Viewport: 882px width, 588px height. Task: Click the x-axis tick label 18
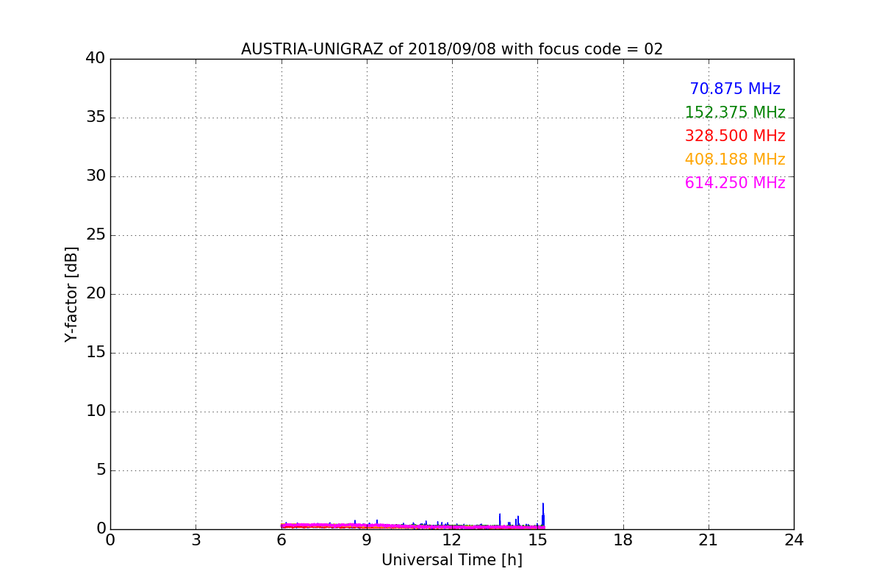click(x=623, y=540)
